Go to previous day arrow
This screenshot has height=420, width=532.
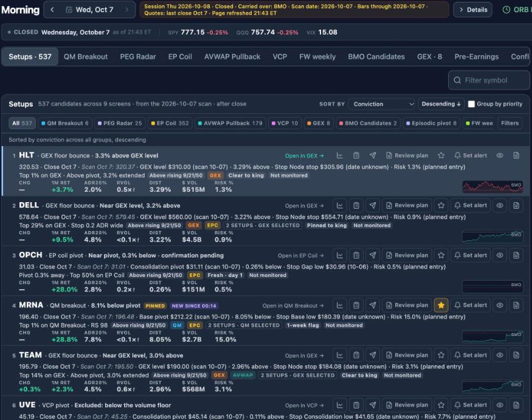[52, 10]
